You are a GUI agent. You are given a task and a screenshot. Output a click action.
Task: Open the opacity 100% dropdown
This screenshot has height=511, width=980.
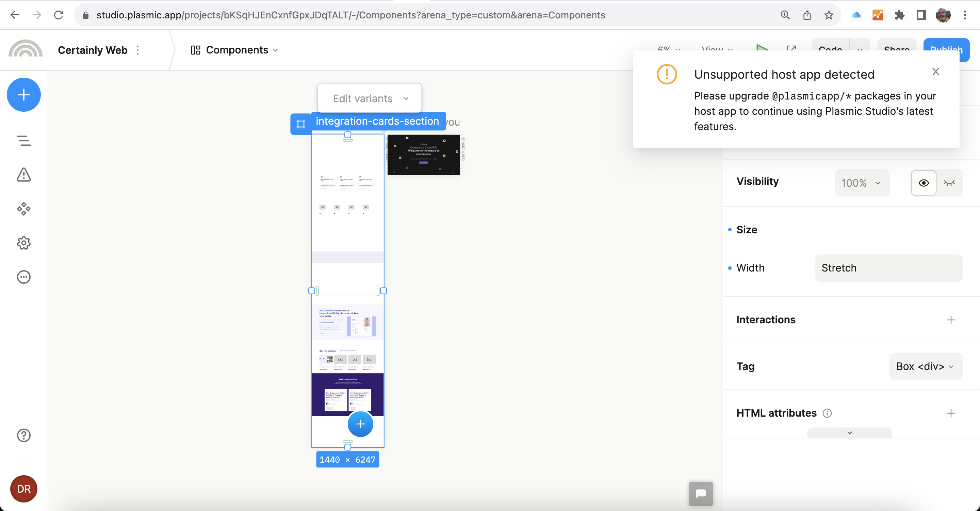[x=861, y=183]
